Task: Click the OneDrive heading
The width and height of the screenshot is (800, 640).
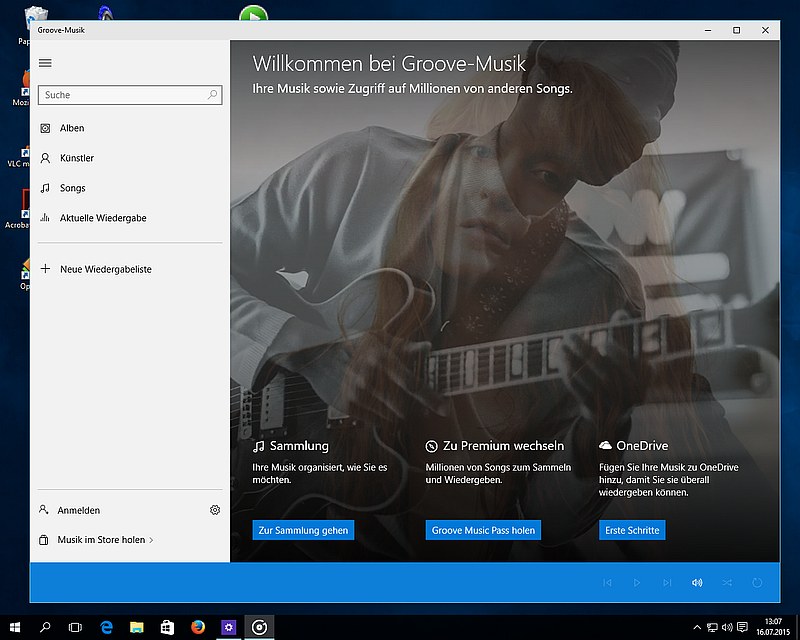Action: click(642, 446)
